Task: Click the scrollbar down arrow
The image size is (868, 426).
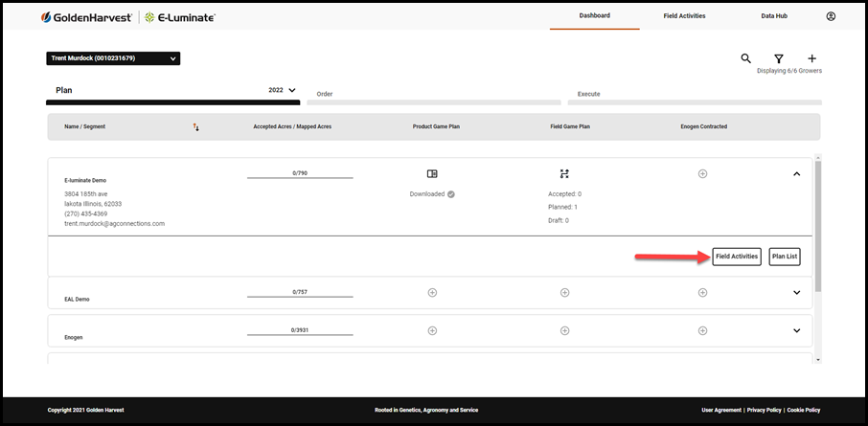Action: (818, 360)
